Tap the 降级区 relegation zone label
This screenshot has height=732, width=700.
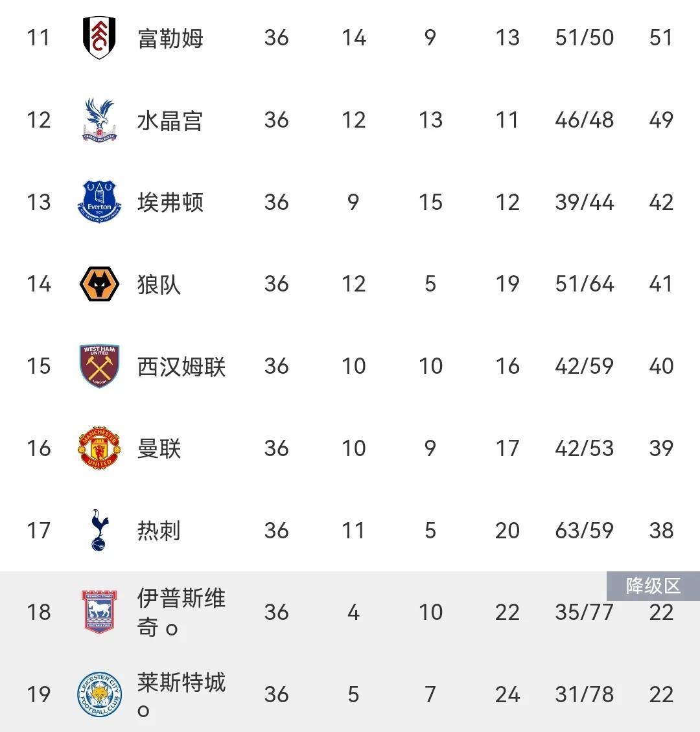tap(653, 586)
